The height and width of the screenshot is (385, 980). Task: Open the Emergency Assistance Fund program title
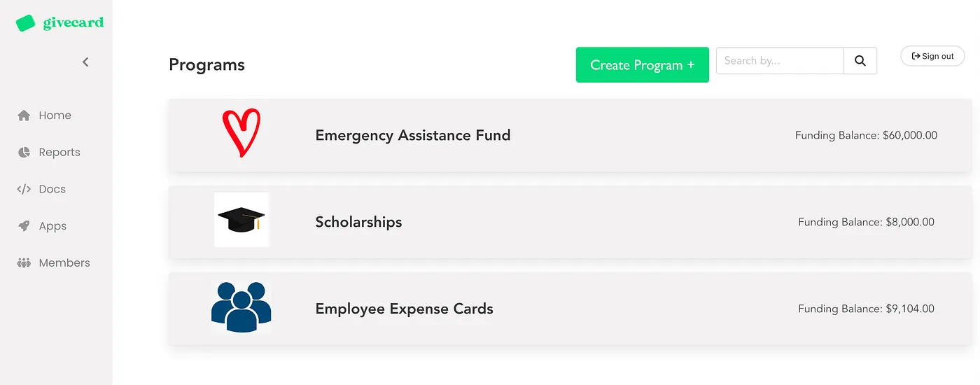pos(413,135)
